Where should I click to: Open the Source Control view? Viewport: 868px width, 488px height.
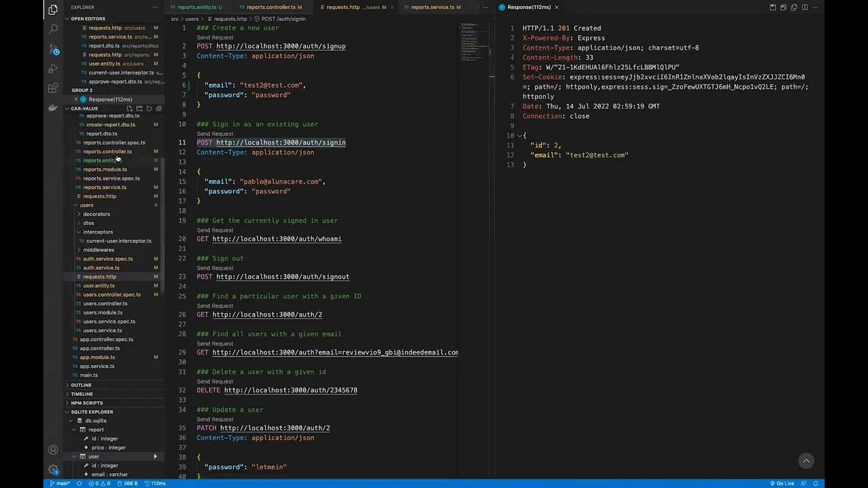pos(53,49)
